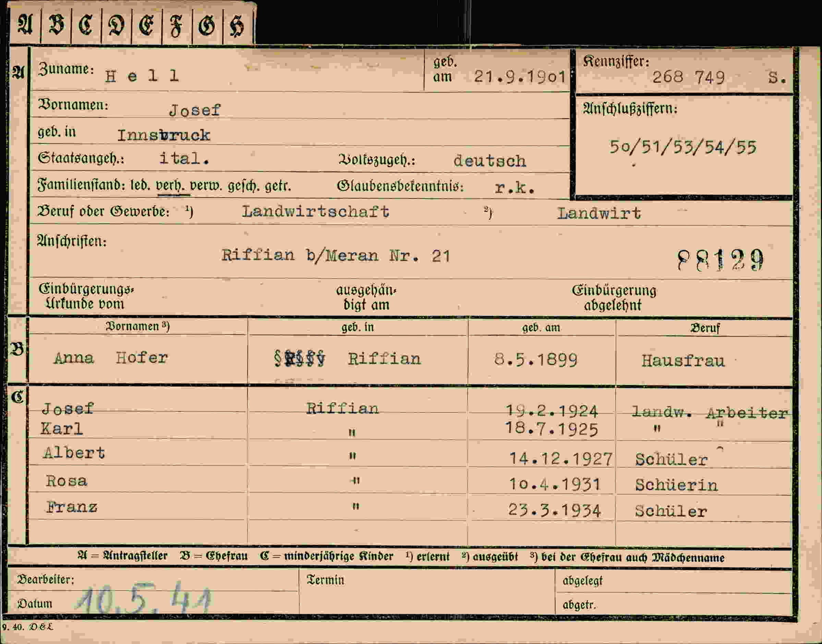The width and height of the screenshot is (822, 644).
Task: Click practiced occupation 'Landwirt'
Action: 599,213
